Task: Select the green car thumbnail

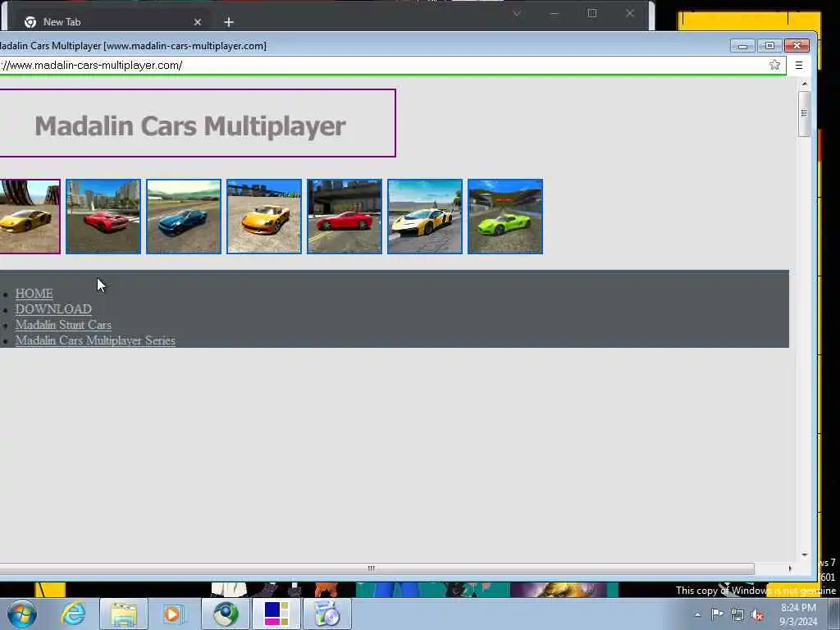Action: tap(505, 217)
